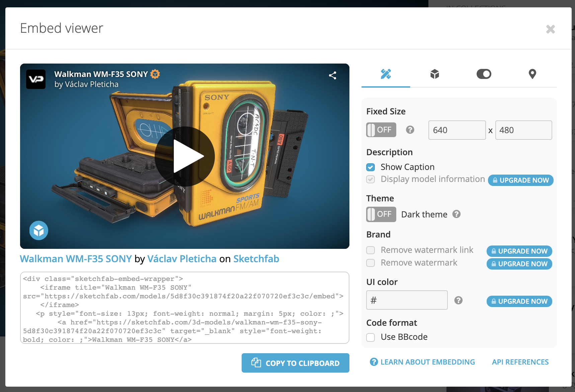Viewport: 575px width, 392px height.
Task: Open Learn About Embedding link
Action: pyautogui.click(x=422, y=362)
